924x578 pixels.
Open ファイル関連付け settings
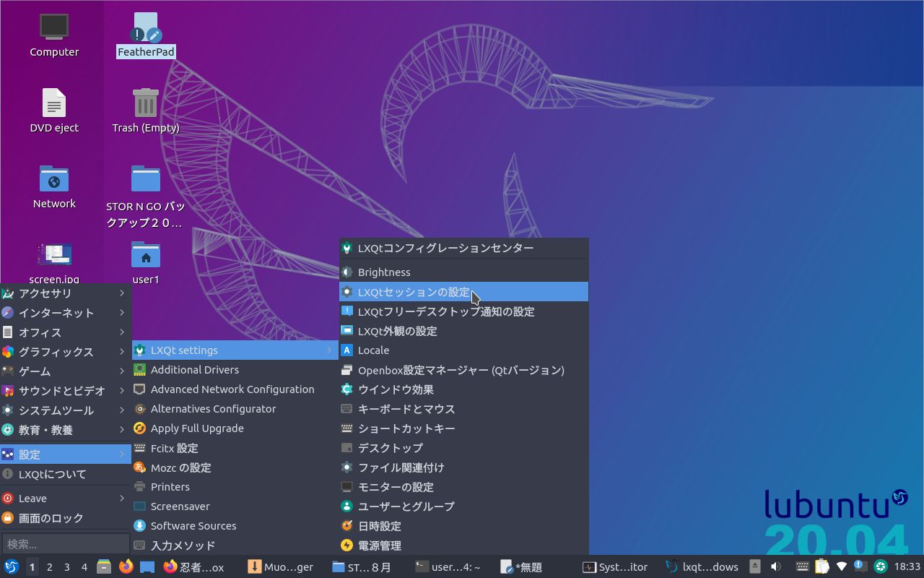tap(464, 467)
